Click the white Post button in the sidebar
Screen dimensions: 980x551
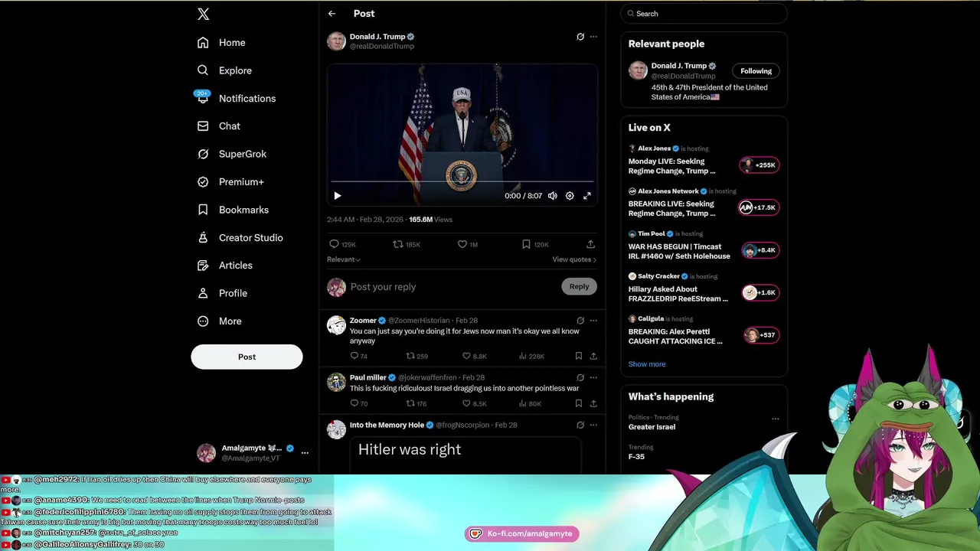click(247, 357)
